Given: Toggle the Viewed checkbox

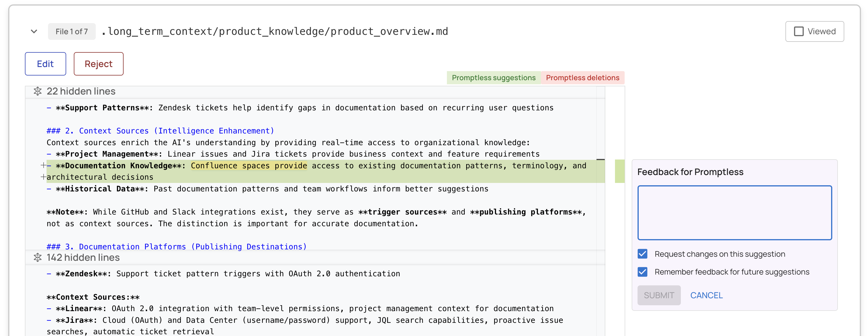Looking at the screenshot, I should pyautogui.click(x=799, y=31).
